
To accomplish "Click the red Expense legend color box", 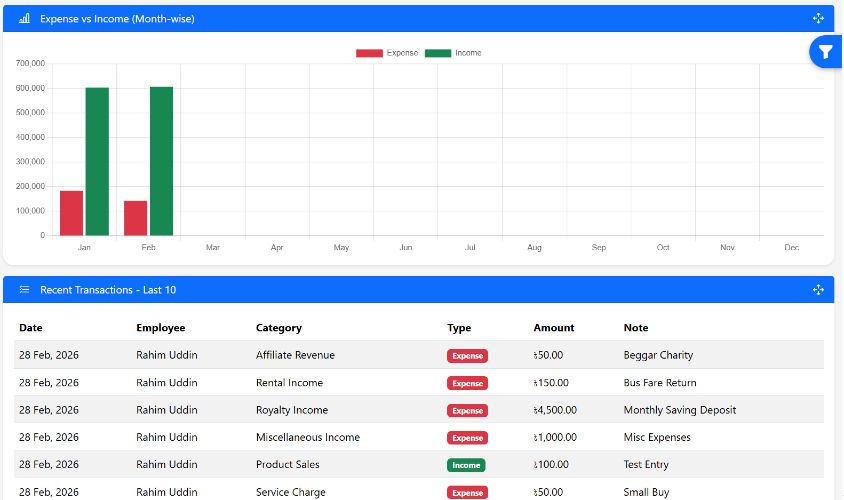I will click(x=369, y=53).
